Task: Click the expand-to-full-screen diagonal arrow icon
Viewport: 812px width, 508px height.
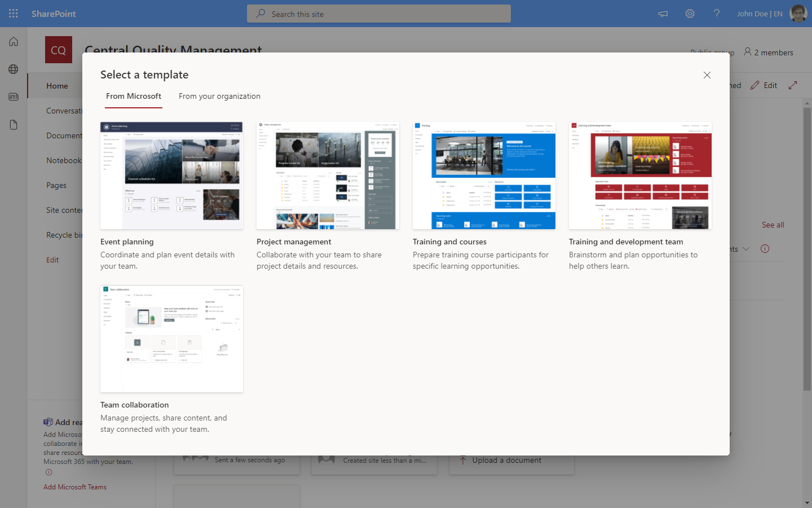Action: (x=793, y=85)
